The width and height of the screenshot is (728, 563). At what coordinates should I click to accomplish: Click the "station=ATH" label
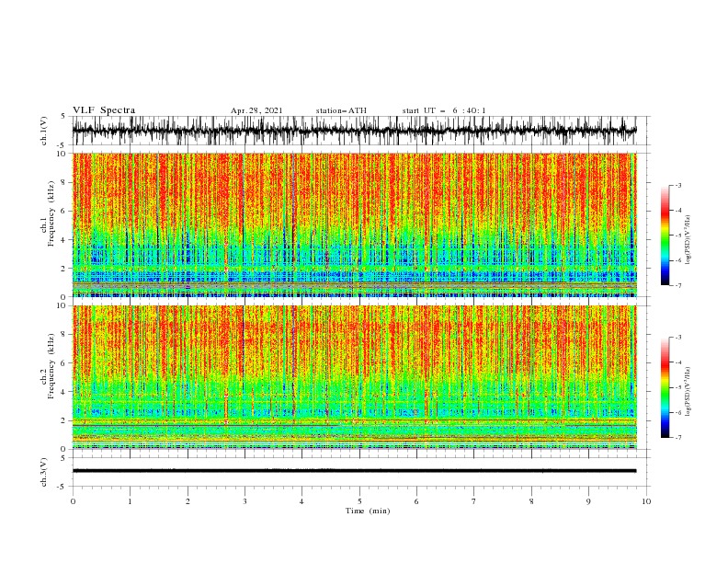click(x=341, y=110)
